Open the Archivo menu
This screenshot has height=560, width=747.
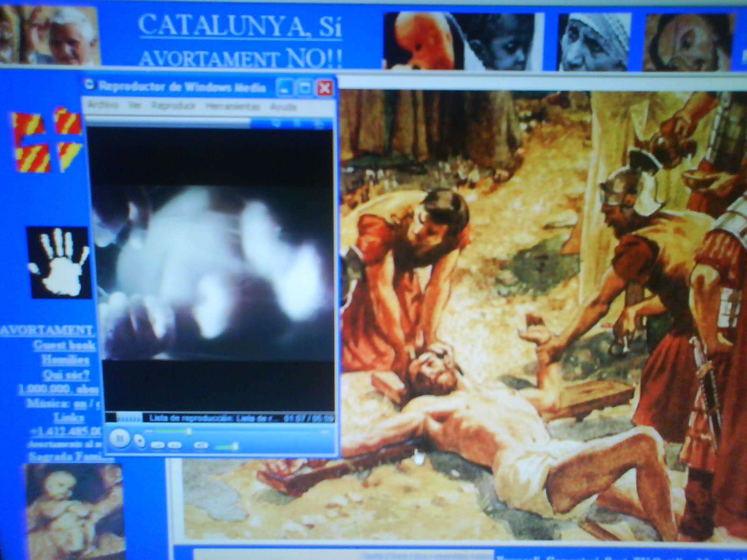pyautogui.click(x=103, y=106)
